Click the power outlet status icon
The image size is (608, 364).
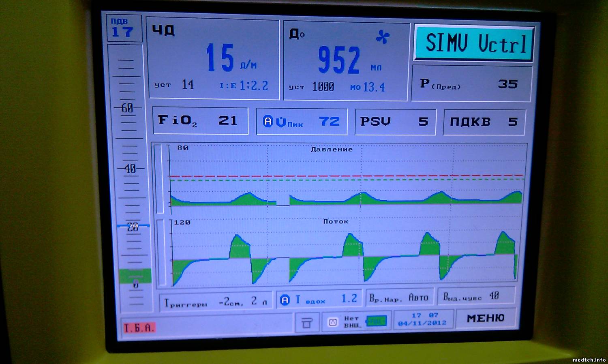pyautogui.click(x=333, y=322)
